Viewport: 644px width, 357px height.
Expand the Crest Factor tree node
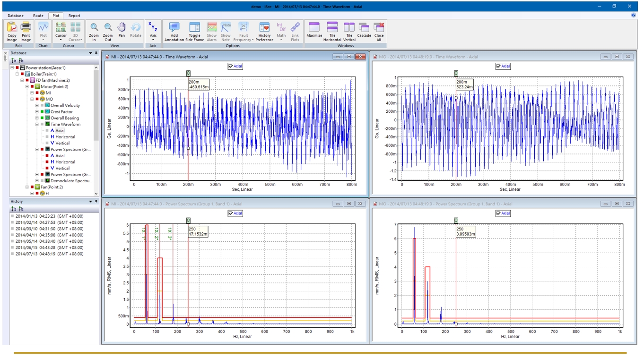[x=37, y=112]
